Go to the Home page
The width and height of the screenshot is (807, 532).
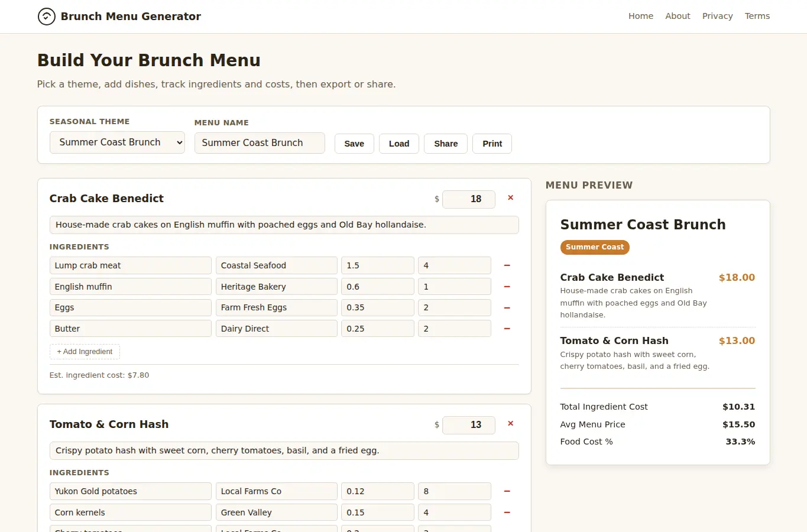click(x=641, y=16)
